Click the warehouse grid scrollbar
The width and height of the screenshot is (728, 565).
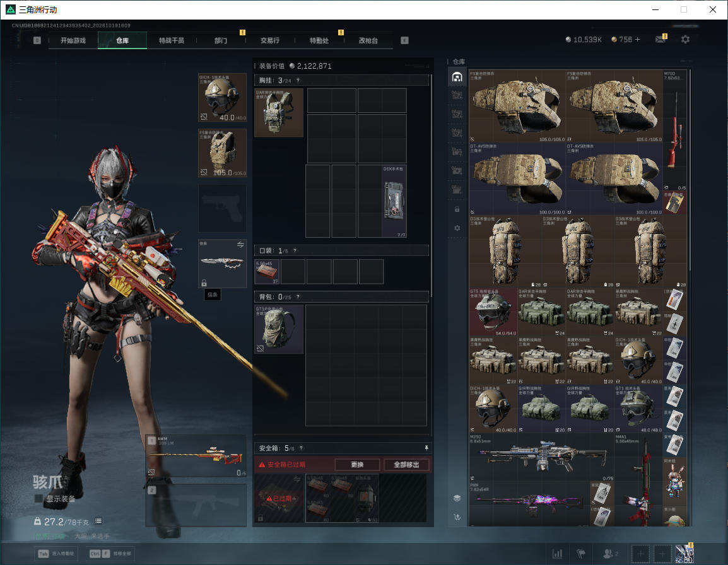[690, 170]
